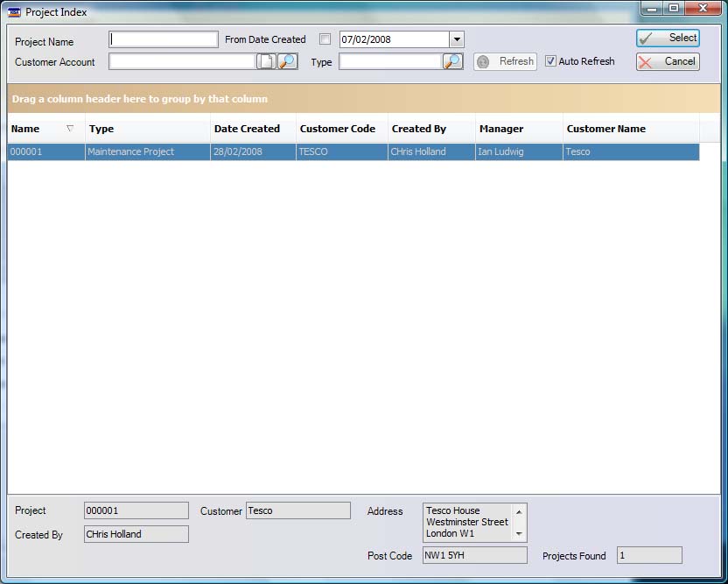Viewport: 728px width, 584px height.
Task: Sort by the Customer Code column header
Action: [x=338, y=129]
